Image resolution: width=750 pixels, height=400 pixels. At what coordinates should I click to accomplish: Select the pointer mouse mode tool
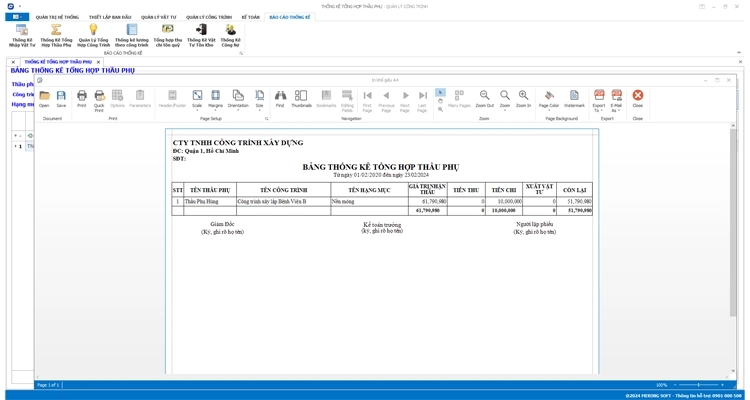coord(440,92)
